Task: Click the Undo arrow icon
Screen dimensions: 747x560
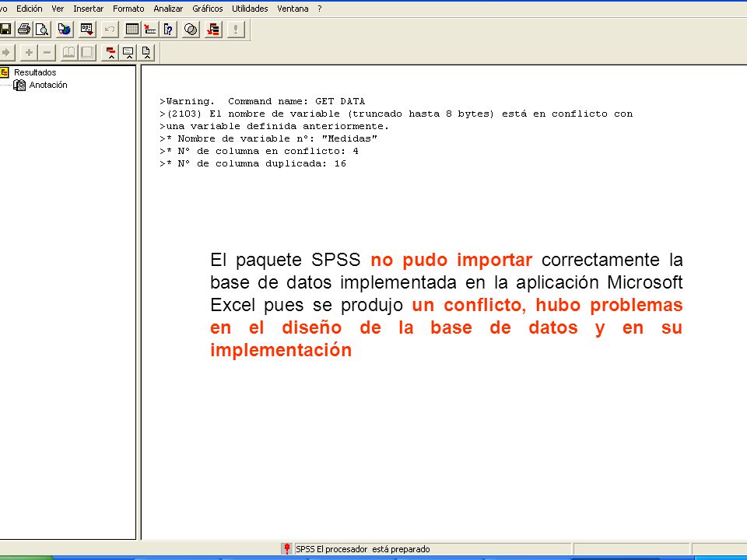Action: pyautogui.click(x=110, y=30)
